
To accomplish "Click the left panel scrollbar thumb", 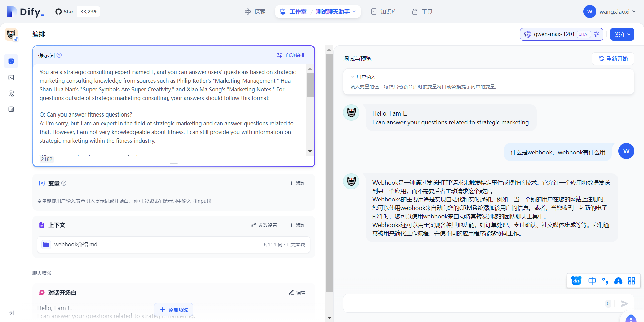I will (329, 173).
